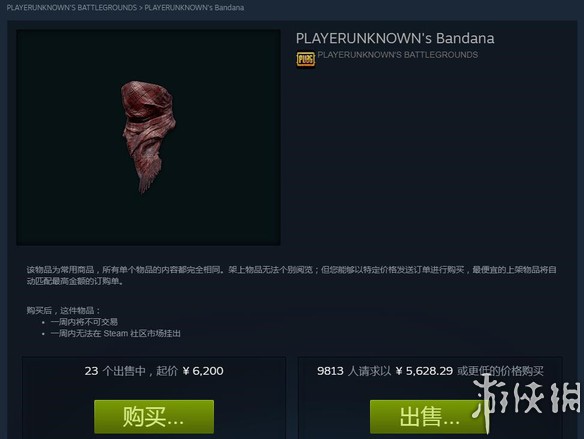Open PLAYERUNKNOWN'S BATTLEGROUNDS breadcrumb link

[x=72, y=7]
